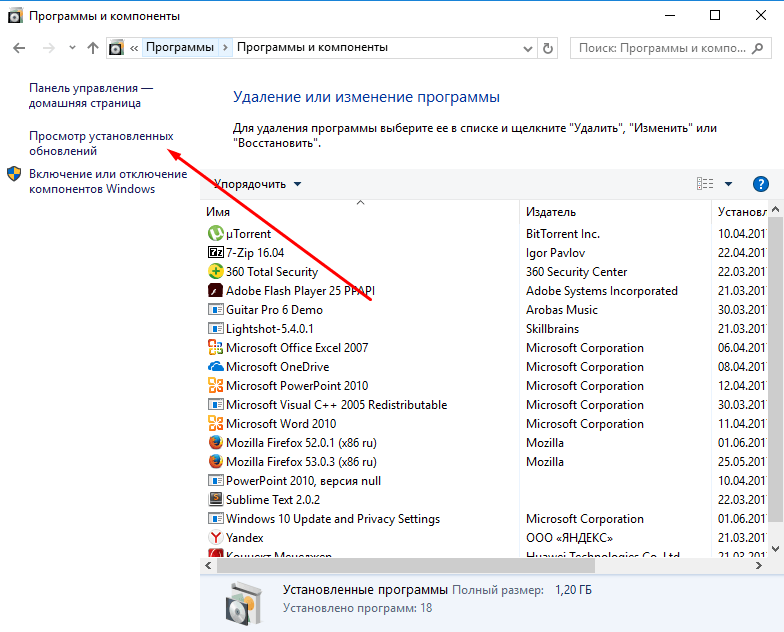This screenshot has width=784, height=632.
Task: Go back with the left arrow
Action: 19,48
